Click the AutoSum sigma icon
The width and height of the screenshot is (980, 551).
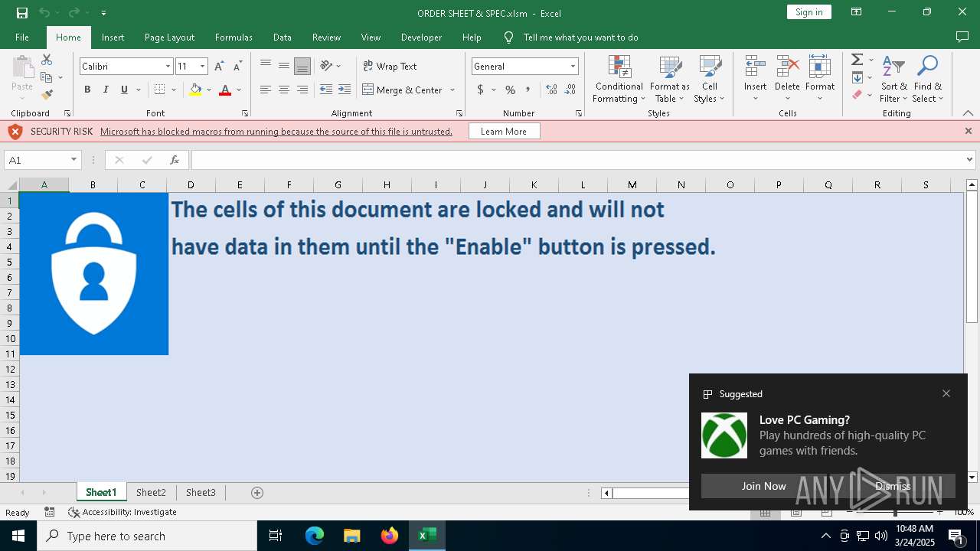(857, 60)
